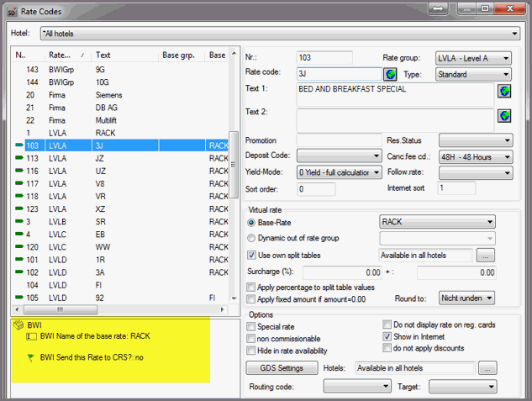Toggle the Use own split tables checkbox
Image resolution: width=532 pixels, height=401 pixels.
click(252, 255)
